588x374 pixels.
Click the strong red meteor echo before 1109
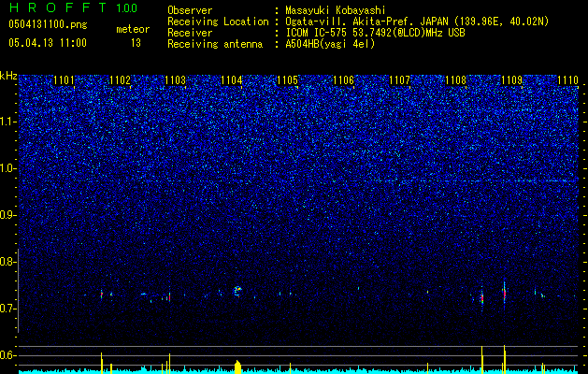coord(505,293)
